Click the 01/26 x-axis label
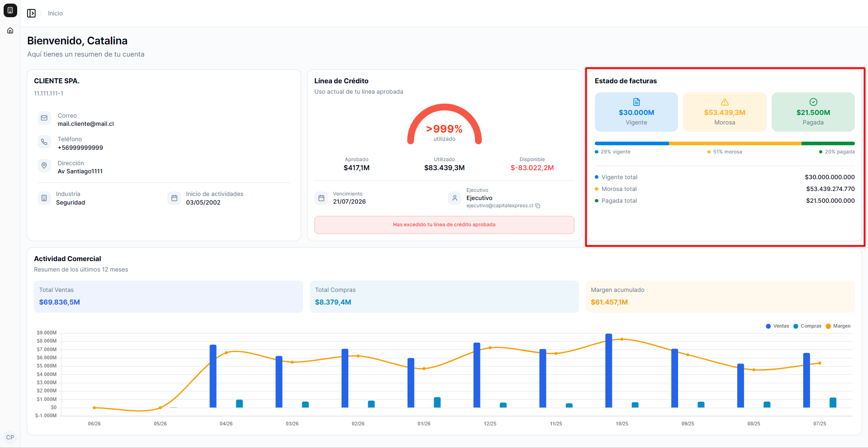The height and width of the screenshot is (448, 868). pyautogui.click(x=424, y=424)
